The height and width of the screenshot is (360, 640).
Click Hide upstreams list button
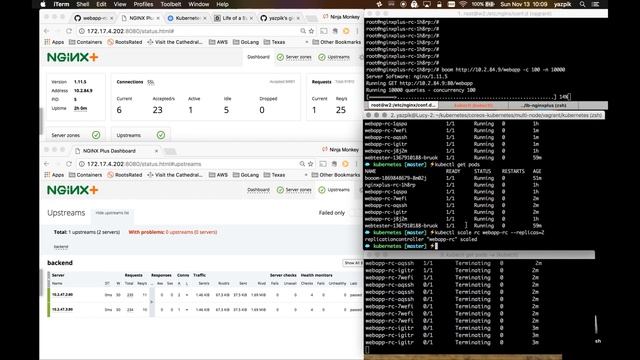[x=112, y=213]
